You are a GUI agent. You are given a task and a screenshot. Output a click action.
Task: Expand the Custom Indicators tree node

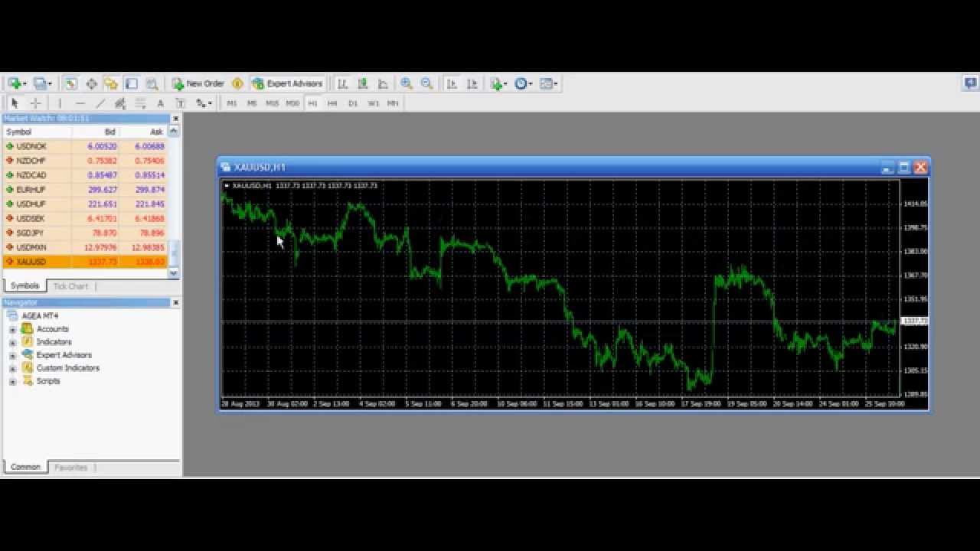pos(12,368)
